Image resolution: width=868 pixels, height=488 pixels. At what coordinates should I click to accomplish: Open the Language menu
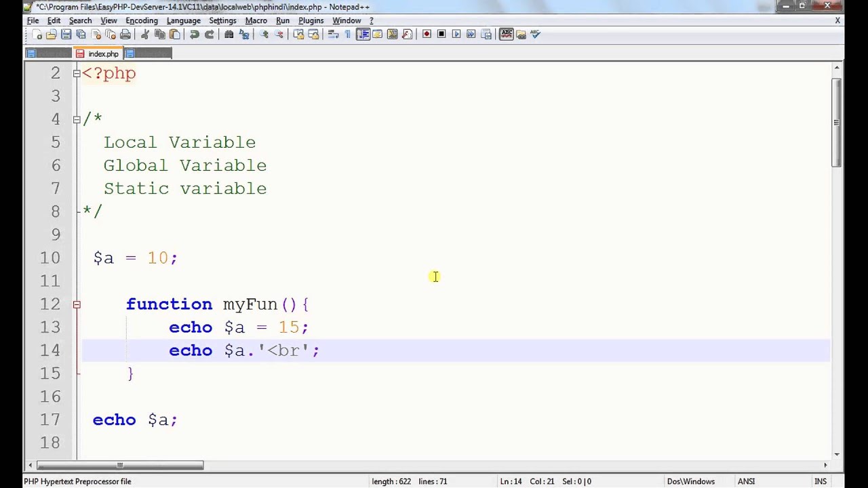[x=184, y=20]
